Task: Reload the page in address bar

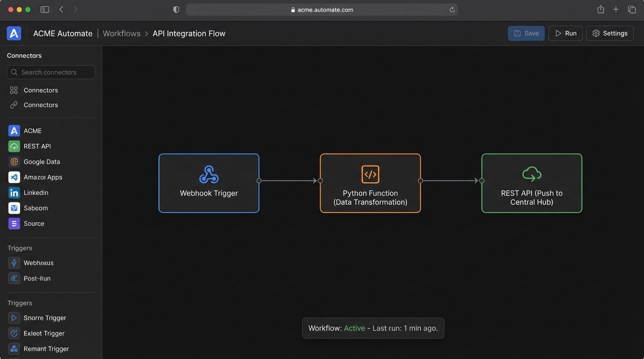Action: [x=452, y=9]
